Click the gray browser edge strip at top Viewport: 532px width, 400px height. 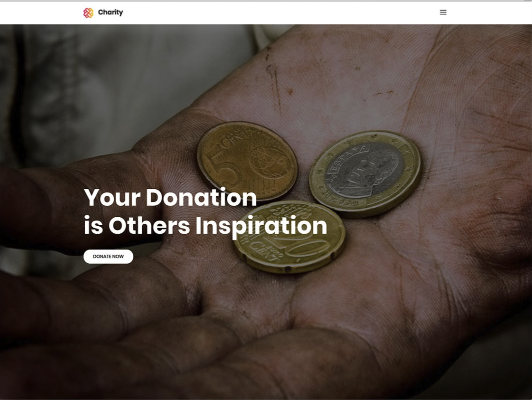266,0
